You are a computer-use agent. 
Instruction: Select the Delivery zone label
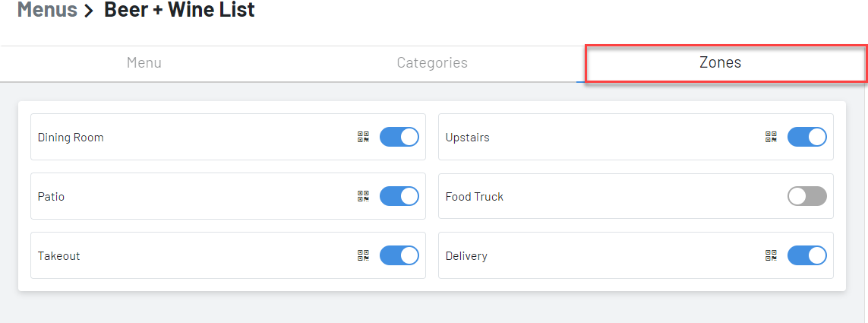tap(466, 256)
